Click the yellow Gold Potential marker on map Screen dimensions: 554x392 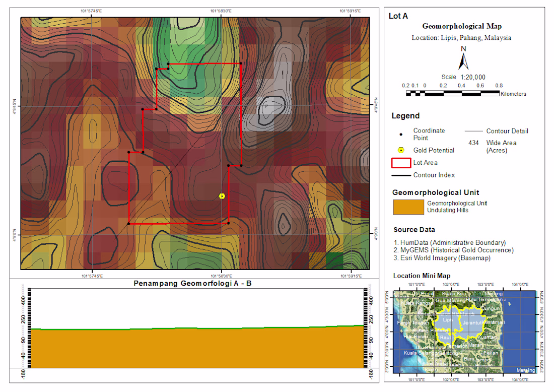[222, 196]
